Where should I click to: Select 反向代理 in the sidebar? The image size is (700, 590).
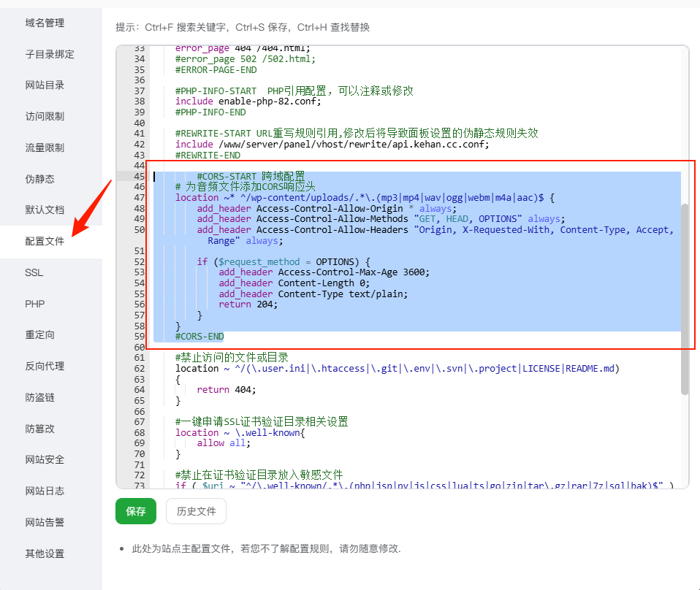[45, 366]
